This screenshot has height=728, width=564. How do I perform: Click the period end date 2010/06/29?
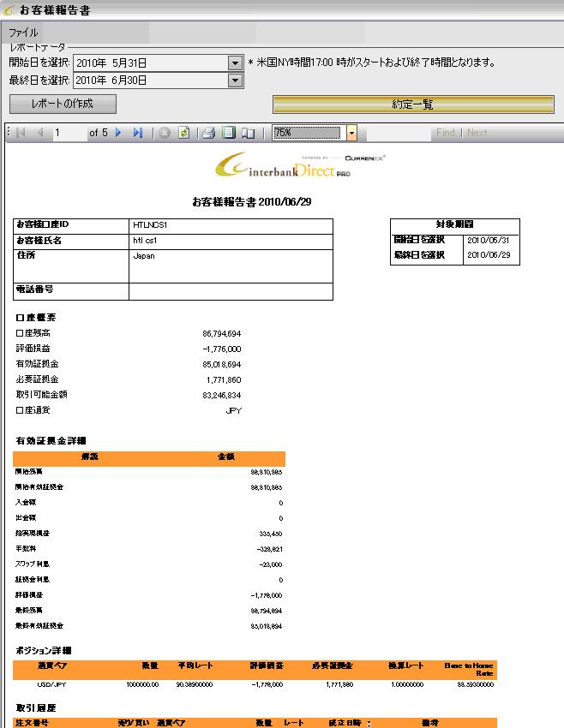coord(489,255)
